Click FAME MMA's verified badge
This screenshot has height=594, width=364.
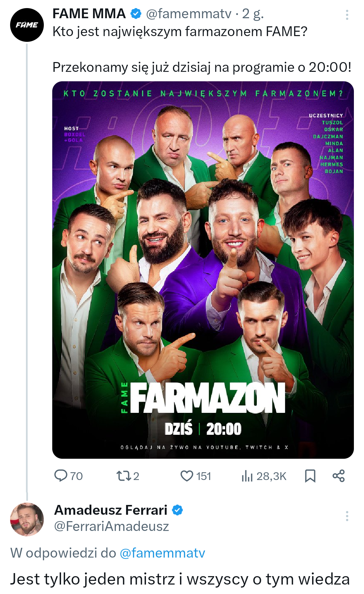[x=136, y=14]
